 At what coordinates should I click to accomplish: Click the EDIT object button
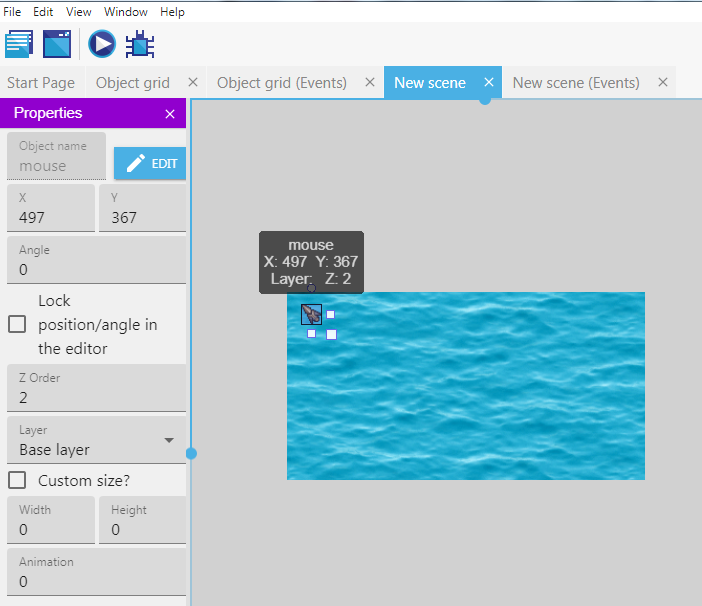[x=150, y=163]
